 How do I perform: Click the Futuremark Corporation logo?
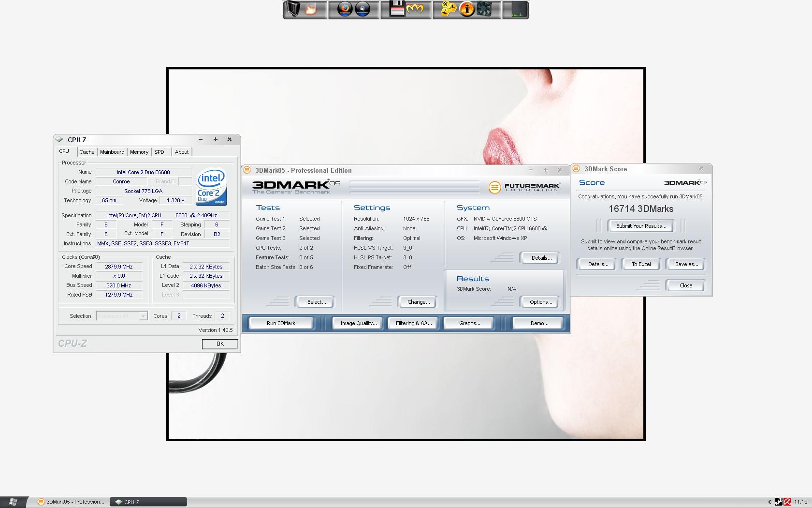524,187
